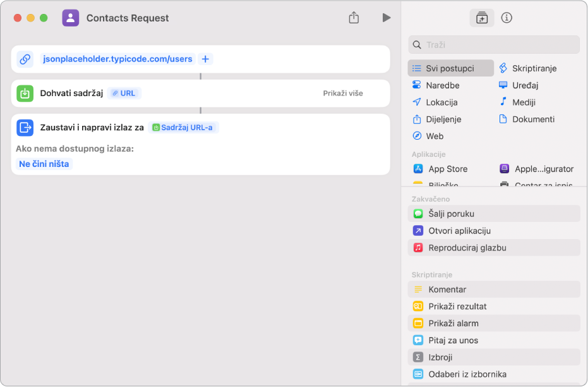Add the Pitaj za unos action
The height and width of the screenshot is (387, 588).
click(x=494, y=340)
